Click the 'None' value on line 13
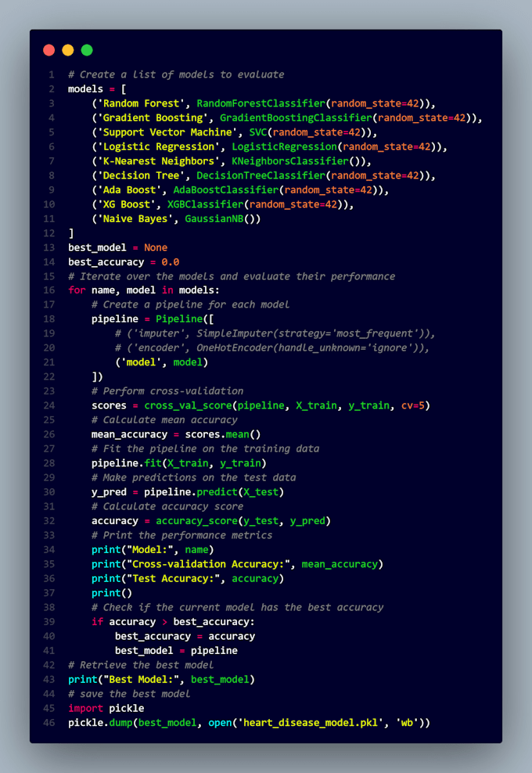532x773 pixels. [x=156, y=247]
